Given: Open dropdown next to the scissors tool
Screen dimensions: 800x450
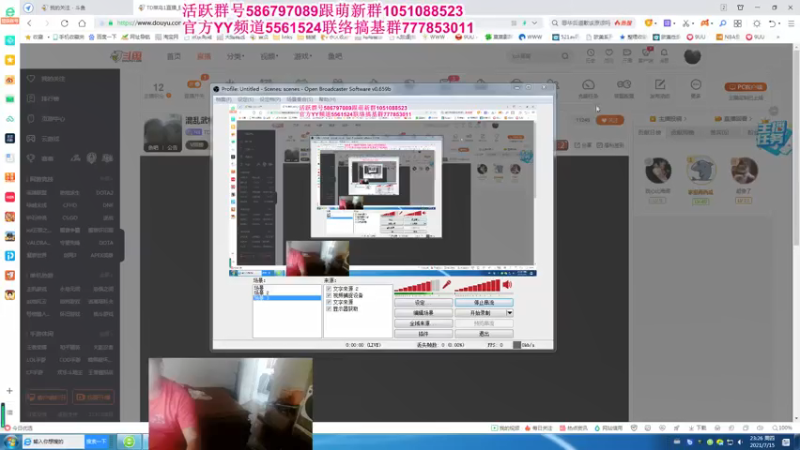Looking at the screenshot, I should pyautogui.click(x=693, y=23).
